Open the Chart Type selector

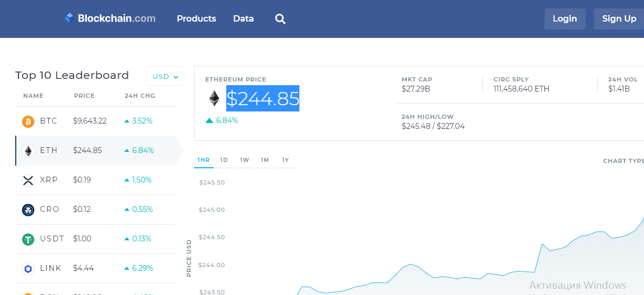pos(623,161)
